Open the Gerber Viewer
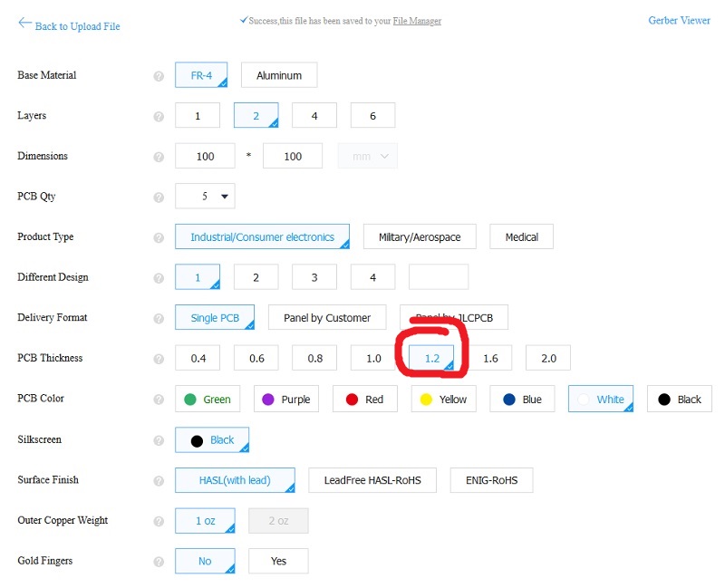The height and width of the screenshot is (588, 725). pos(679,20)
